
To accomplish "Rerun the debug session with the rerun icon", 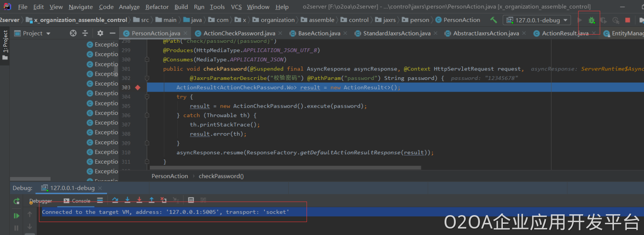I will point(16,201).
